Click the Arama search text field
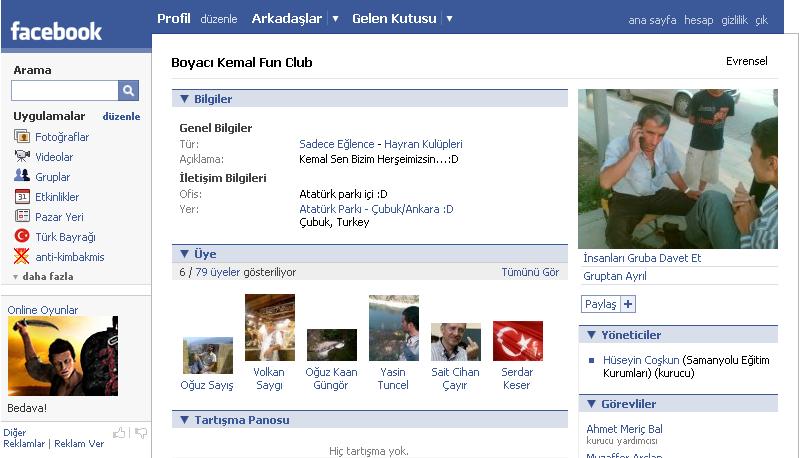The width and height of the screenshot is (799, 458). [64, 91]
